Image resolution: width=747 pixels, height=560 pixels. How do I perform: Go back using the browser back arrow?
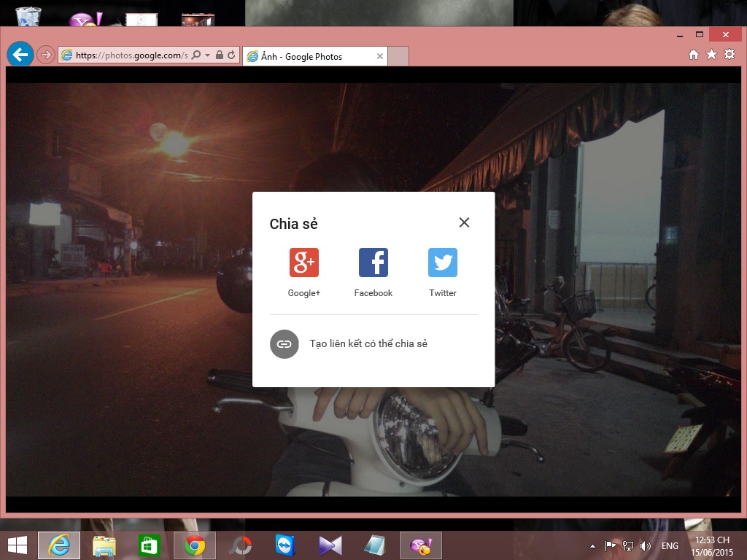click(x=20, y=54)
